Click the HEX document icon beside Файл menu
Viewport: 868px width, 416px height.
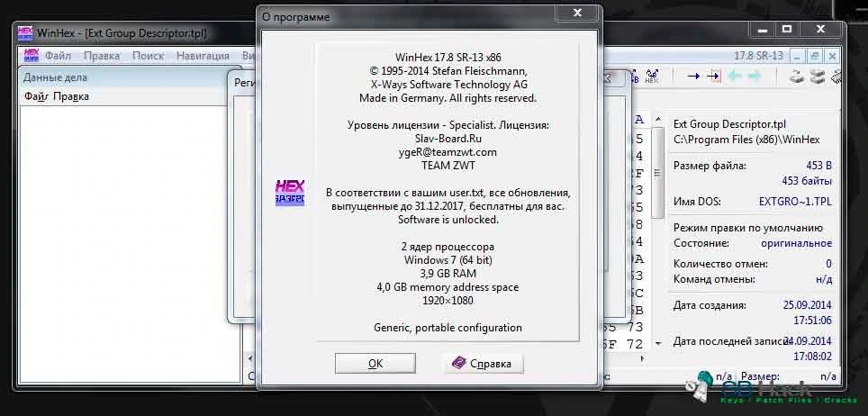coord(31,56)
